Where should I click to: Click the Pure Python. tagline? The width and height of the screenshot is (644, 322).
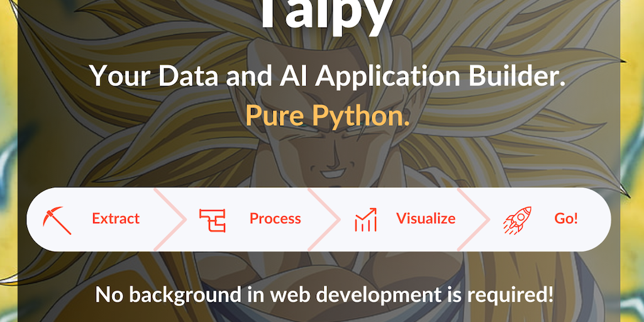(327, 116)
